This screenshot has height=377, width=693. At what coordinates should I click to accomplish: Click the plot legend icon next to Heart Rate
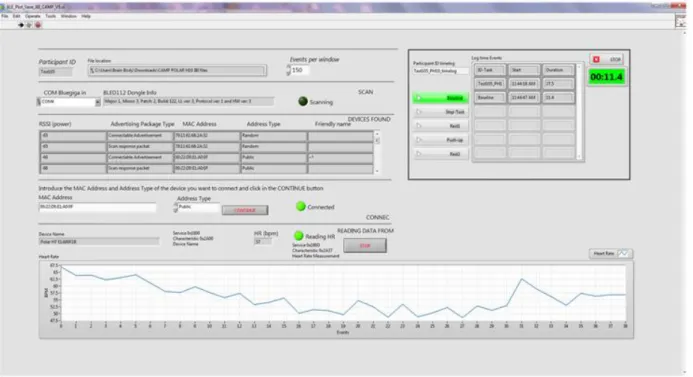[624, 253]
